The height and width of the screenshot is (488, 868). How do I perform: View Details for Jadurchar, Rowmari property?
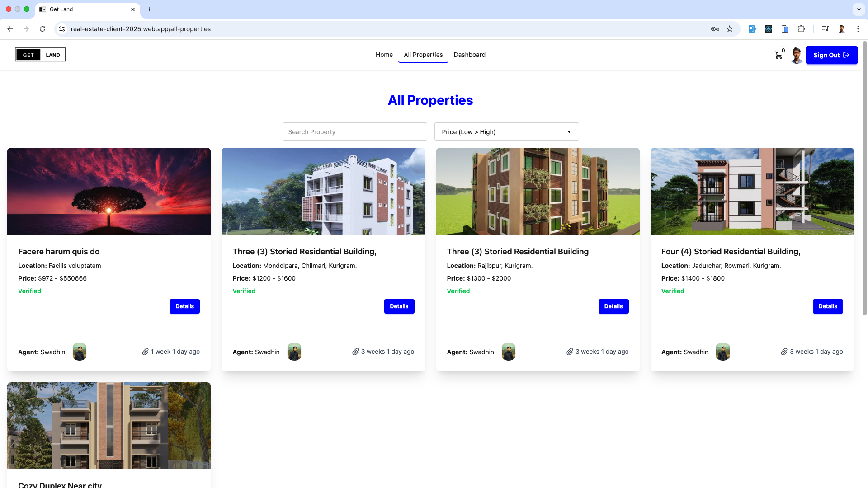(828, 306)
